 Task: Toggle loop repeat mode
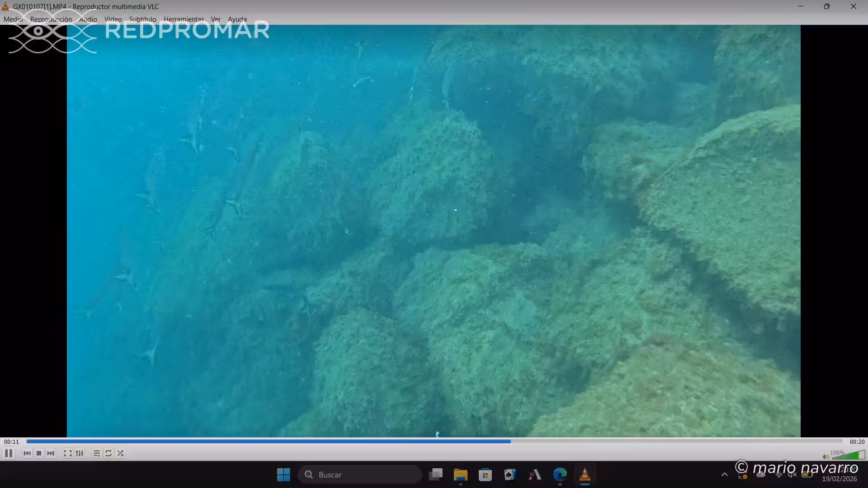point(108,453)
